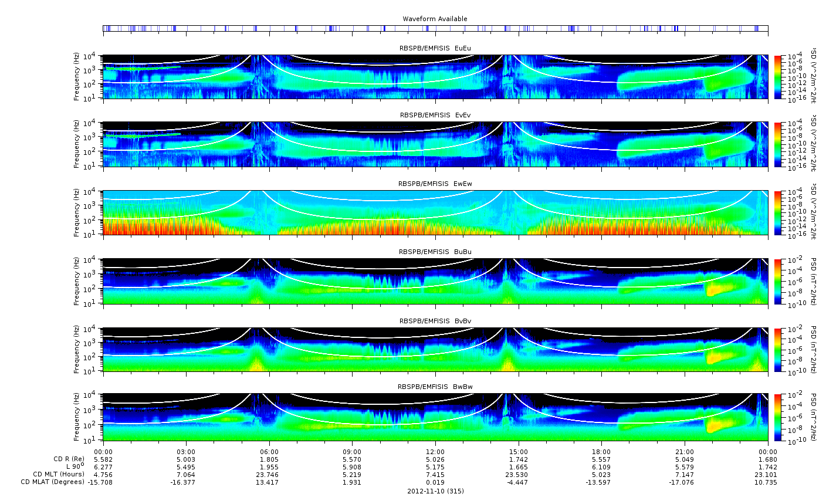Click the date label '2012-11-10 (315)'
Viewport: 826px width, 504px height.
[x=435, y=491]
